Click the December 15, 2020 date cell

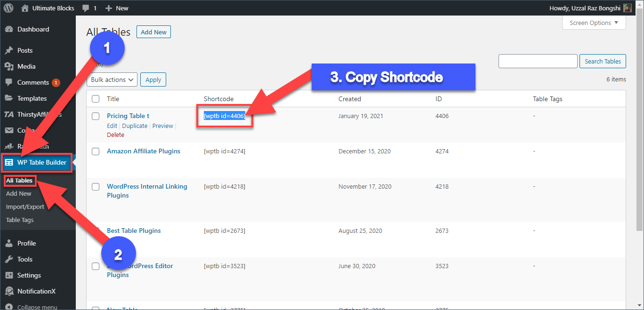click(364, 151)
